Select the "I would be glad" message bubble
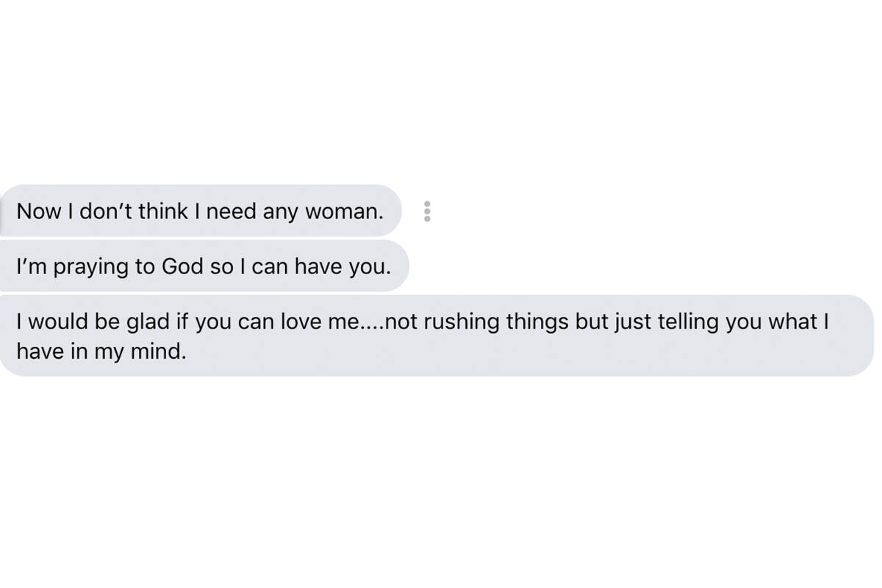This screenshot has width=882, height=588. [x=437, y=336]
